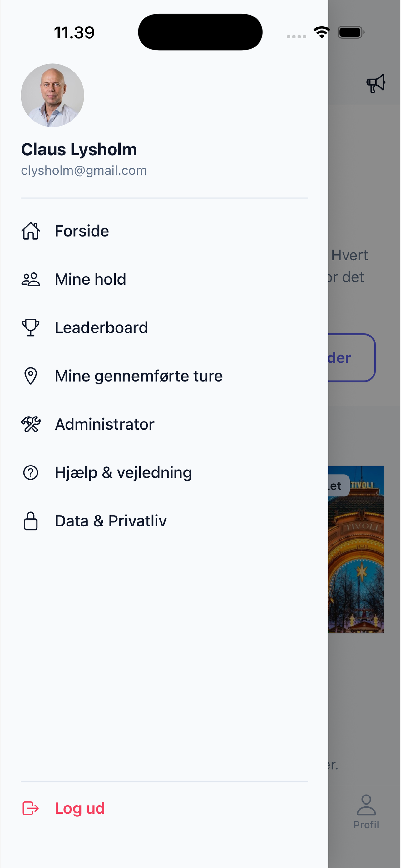Viewport: 401px width, 868px height.
Task: Open Hjælp & vejledning
Action: (164, 472)
